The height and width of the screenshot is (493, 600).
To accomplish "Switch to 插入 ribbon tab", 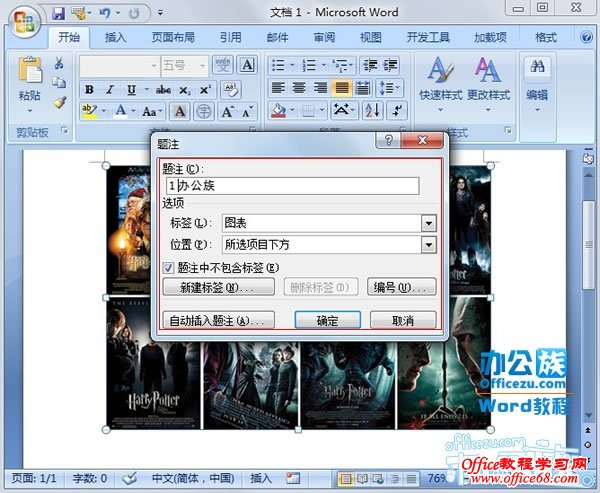I will click(115, 38).
